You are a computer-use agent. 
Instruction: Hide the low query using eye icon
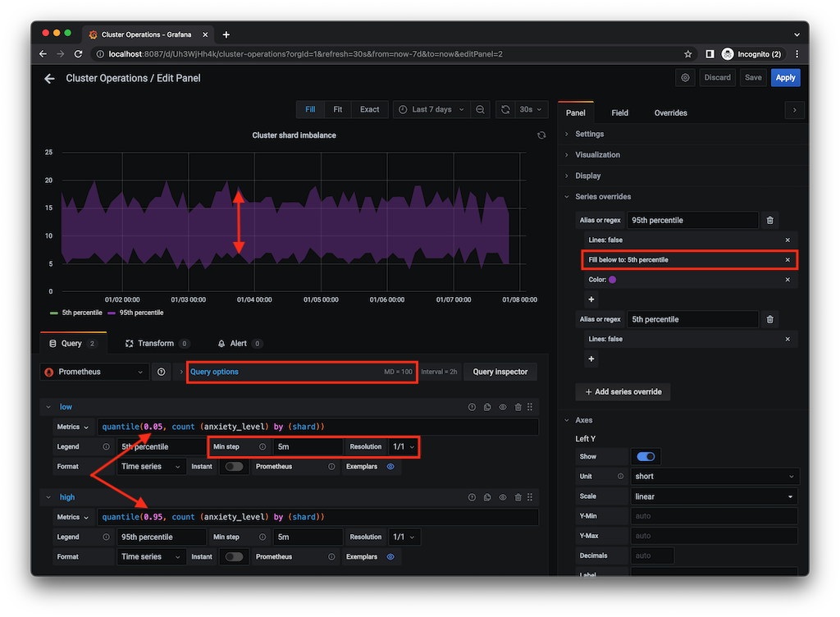[x=503, y=407]
